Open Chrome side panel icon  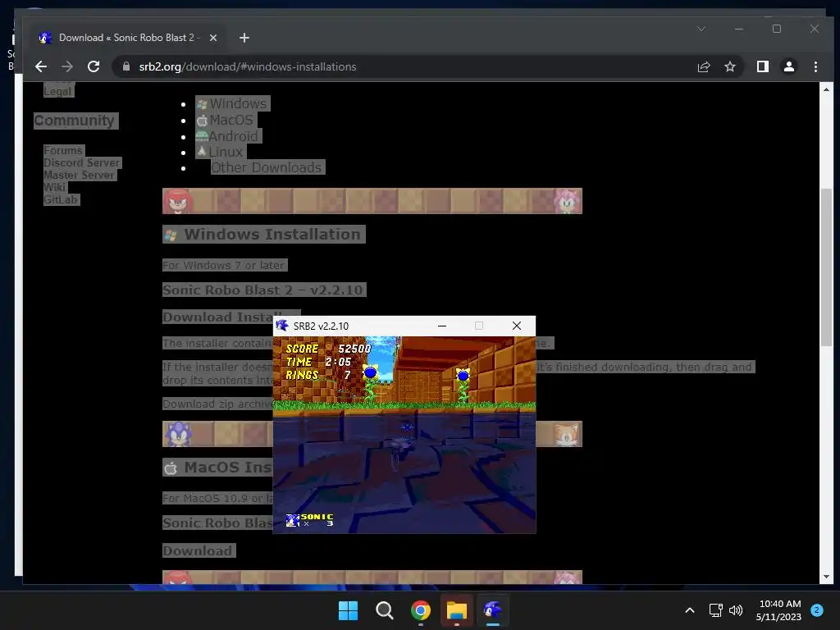coord(762,66)
